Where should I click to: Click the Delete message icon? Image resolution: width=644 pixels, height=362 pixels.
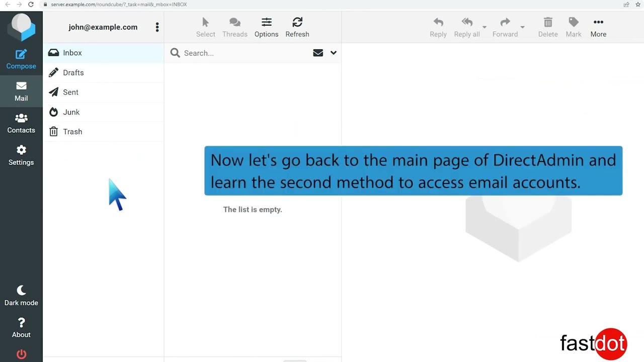tap(548, 27)
